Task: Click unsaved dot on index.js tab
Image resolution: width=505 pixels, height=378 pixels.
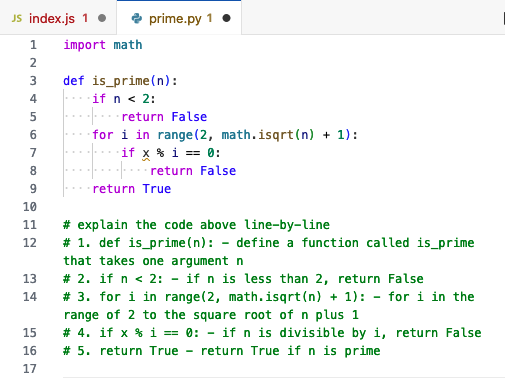Action: pos(102,18)
